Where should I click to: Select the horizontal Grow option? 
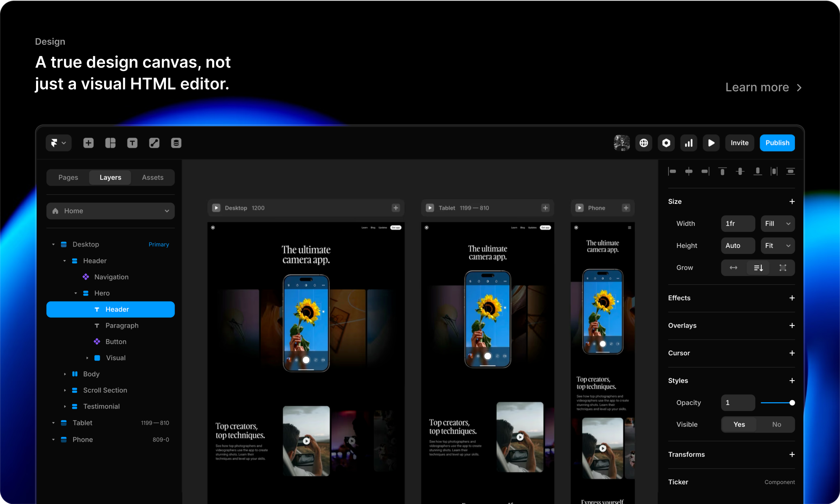[x=733, y=268]
